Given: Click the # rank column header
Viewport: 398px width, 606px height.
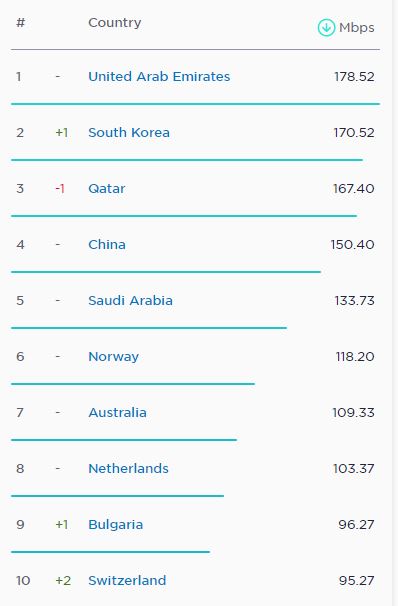Looking at the screenshot, I should tap(20, 23).
